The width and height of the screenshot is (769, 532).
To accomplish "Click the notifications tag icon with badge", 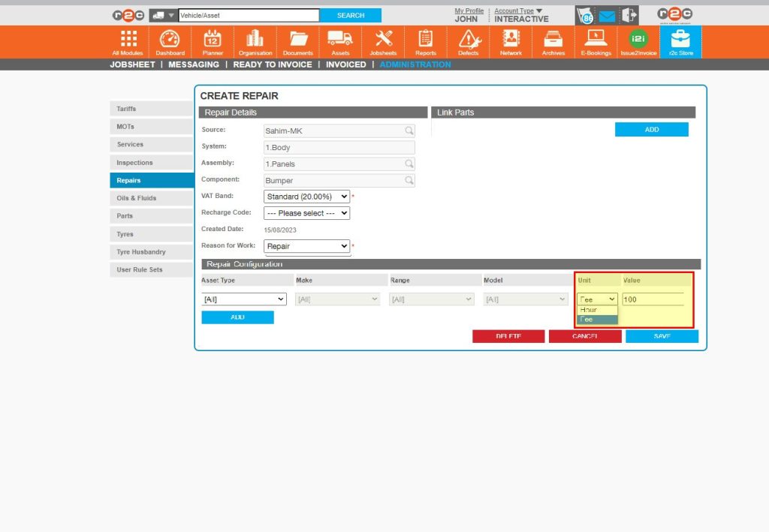I will 585,17.
